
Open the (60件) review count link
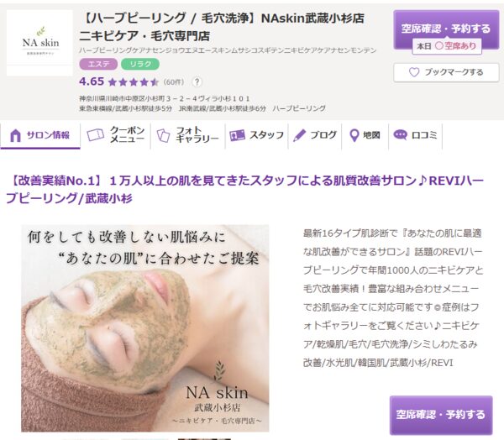(174, 82)
